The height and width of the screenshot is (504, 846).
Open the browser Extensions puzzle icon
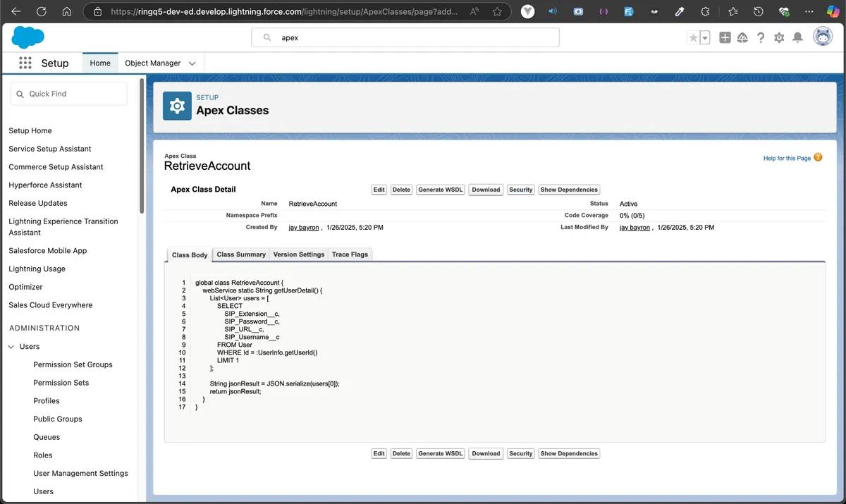[x=705, y=12]
